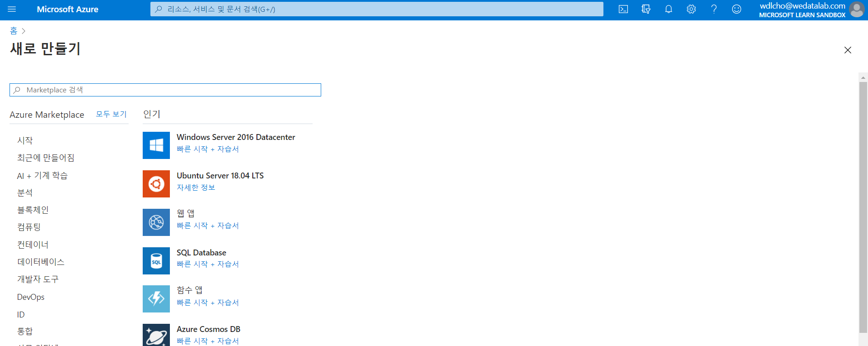The width and height of the screenshot is (868, 346).
Task: Open portal settings gear
Action: [691, 9]
